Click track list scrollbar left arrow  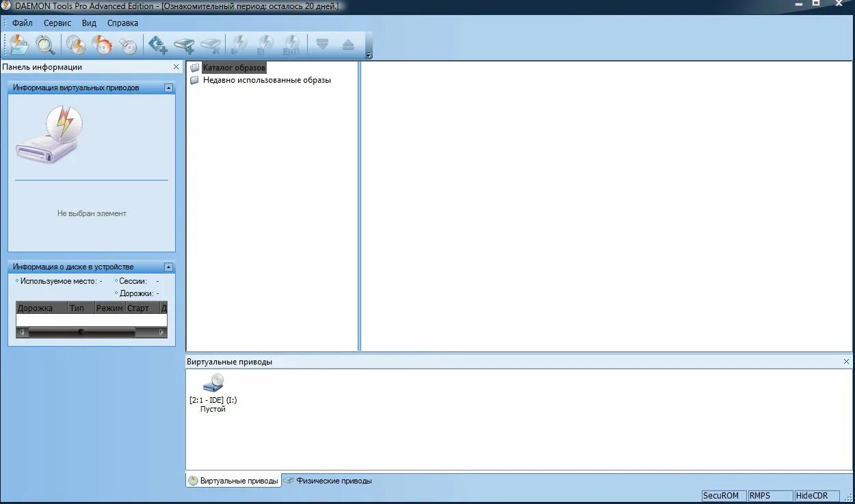[x=22, y=332]
